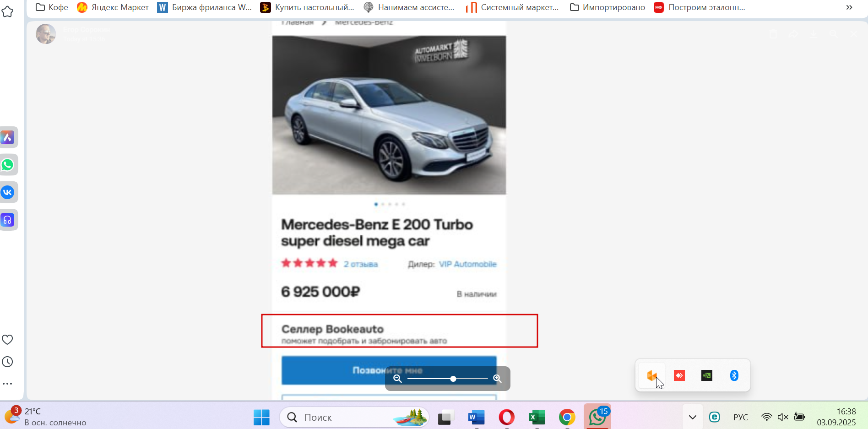Open Microsoft Excel from the taskbar
Viewport: 868px width, 429px height.
pyautogui.click(x=537, y=417)
